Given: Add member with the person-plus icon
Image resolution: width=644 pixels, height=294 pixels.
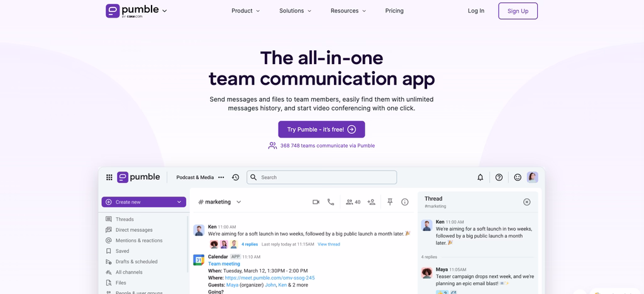Looking at the screenshot, I should coord(371,202).
